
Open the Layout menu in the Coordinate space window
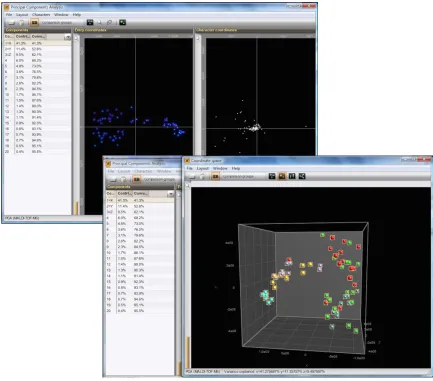coord(202,168)
